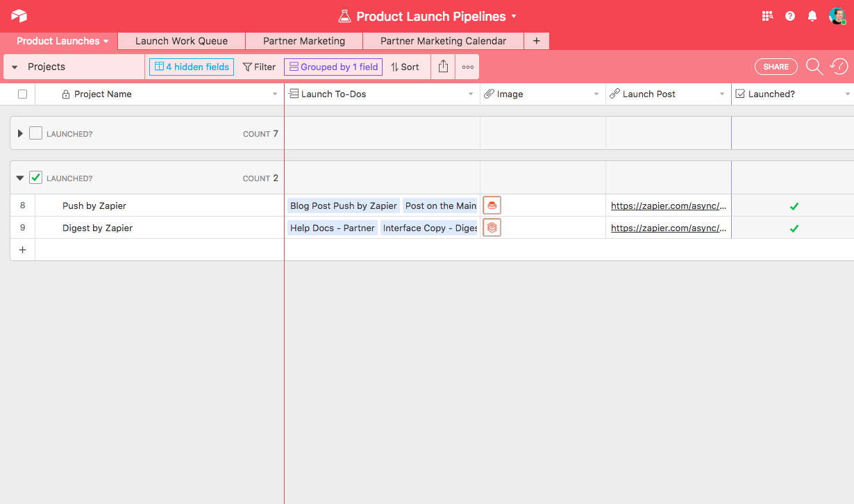
Task: Click the Interface Copy - Digest tag
Action: 429,228
